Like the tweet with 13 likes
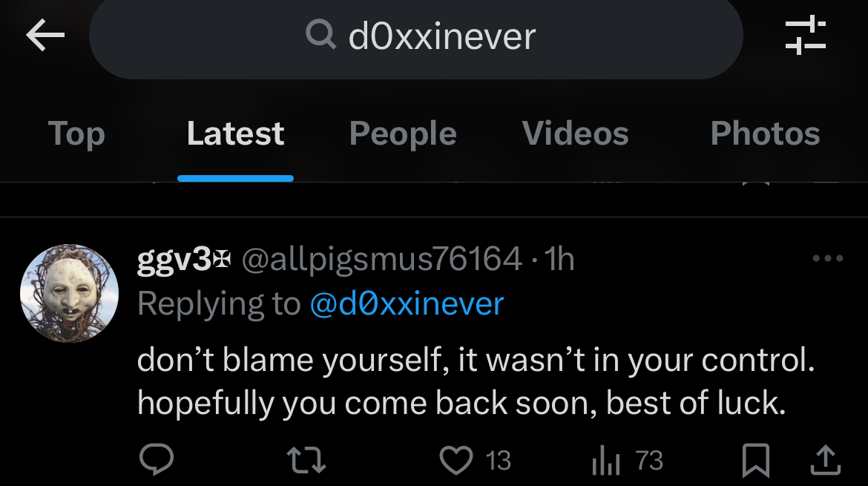 click(x=475, y=460)
